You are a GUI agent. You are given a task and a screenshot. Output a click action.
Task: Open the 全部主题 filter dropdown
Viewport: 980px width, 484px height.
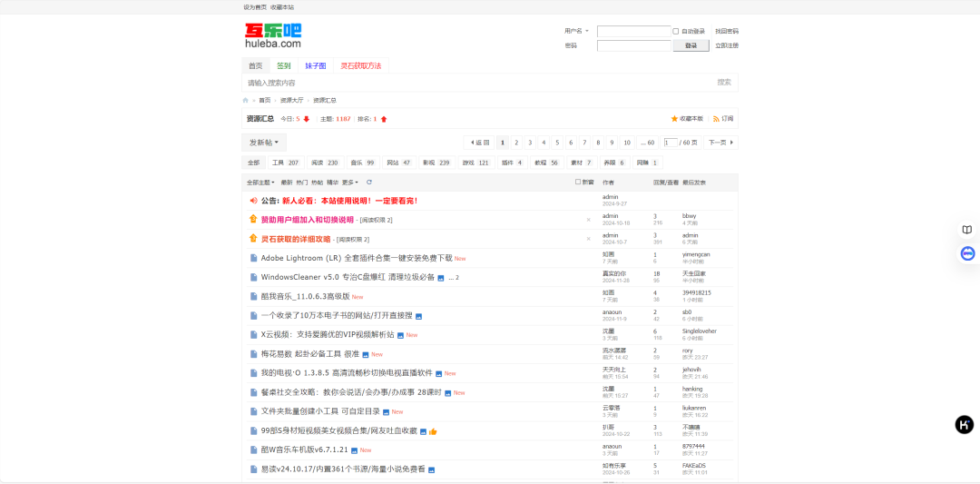tap(260, 182)
